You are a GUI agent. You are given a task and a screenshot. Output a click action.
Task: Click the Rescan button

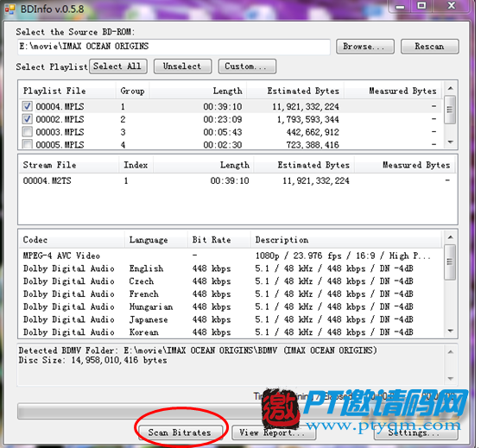click(x=430, y=47)
